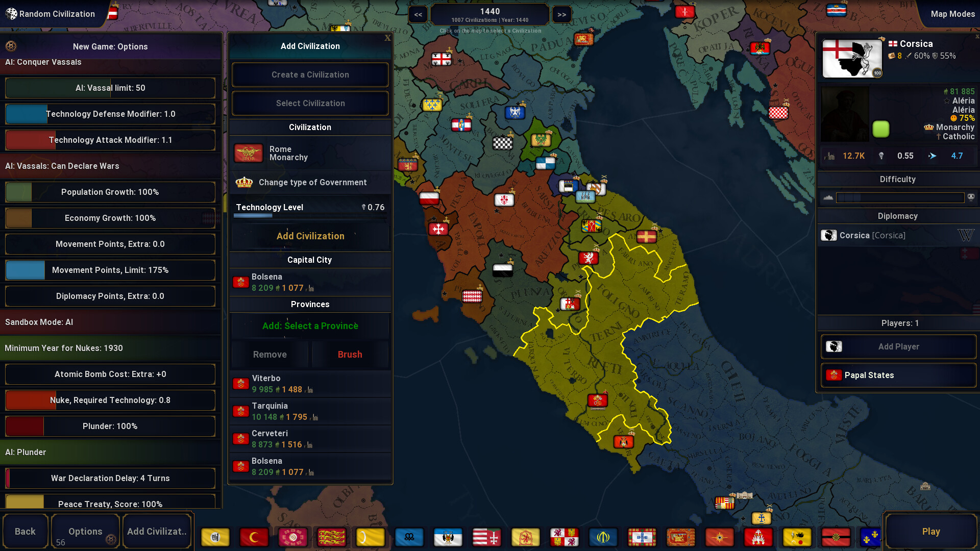This screenshot has height=551, width=980.
Task: Click the green happiness square indicator
Action: pos(880,129)
